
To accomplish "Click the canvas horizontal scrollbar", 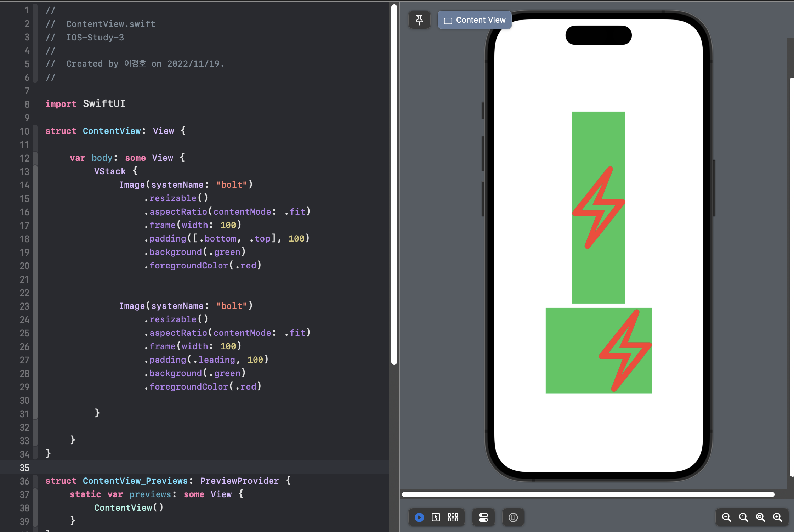I will click(588, 494).
